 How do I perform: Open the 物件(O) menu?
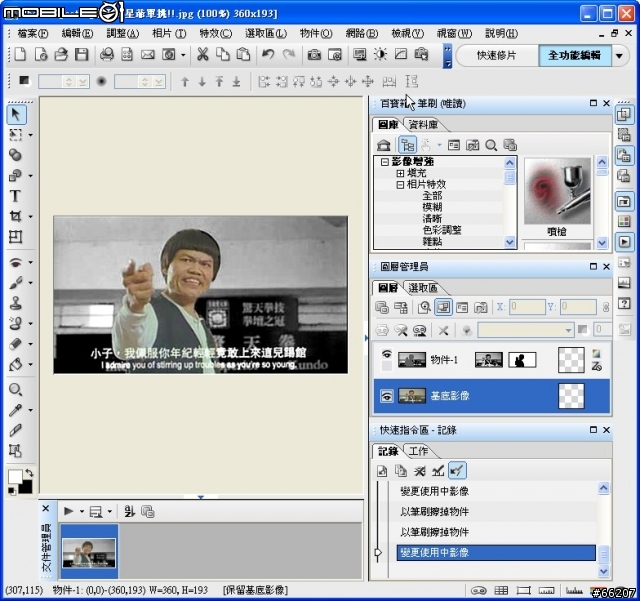[316, 33]
